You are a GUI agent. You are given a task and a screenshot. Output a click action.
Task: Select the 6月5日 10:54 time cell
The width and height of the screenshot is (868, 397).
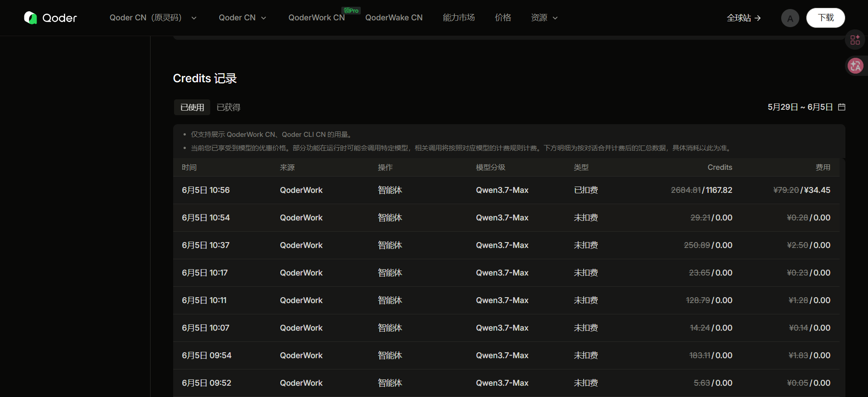coord(206,218)
